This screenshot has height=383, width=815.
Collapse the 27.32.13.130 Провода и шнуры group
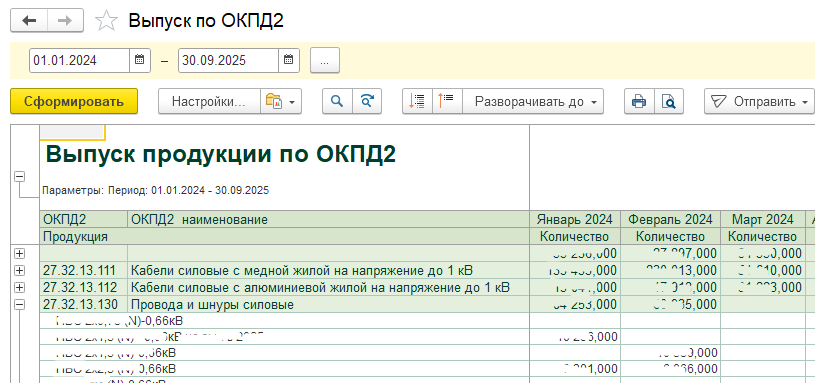pyautogui.click(x=20, y=305)
